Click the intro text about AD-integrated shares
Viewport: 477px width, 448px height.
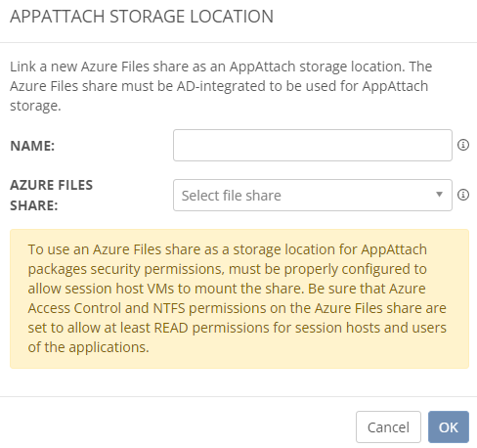pyautogui.click(x=221, y=86)
